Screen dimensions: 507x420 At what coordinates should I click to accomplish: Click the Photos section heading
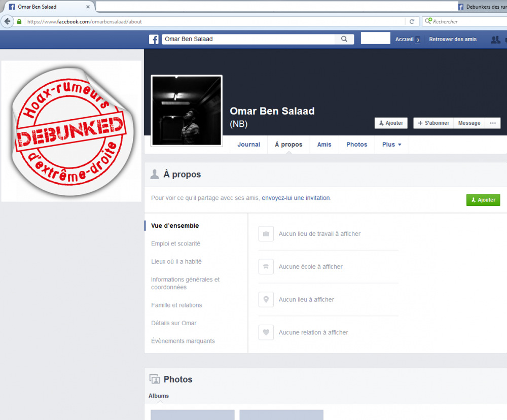[x=178, y=379]
